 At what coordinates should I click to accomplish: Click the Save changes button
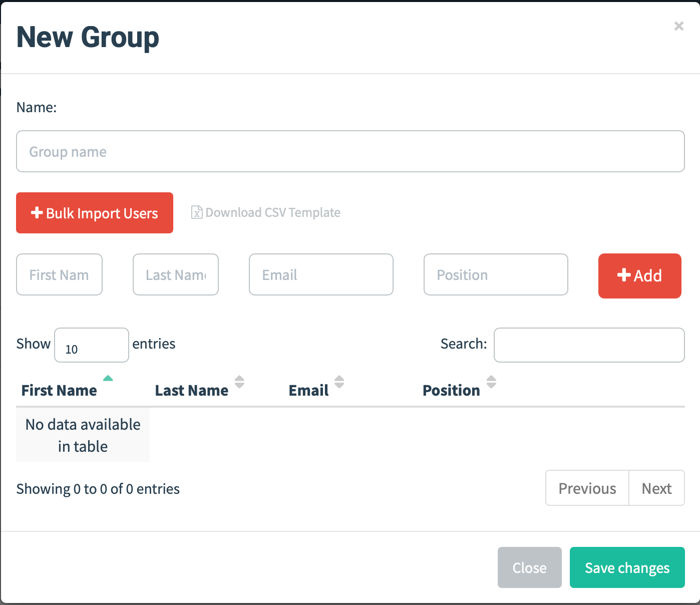pyautogui.click(x=627, y=567)
